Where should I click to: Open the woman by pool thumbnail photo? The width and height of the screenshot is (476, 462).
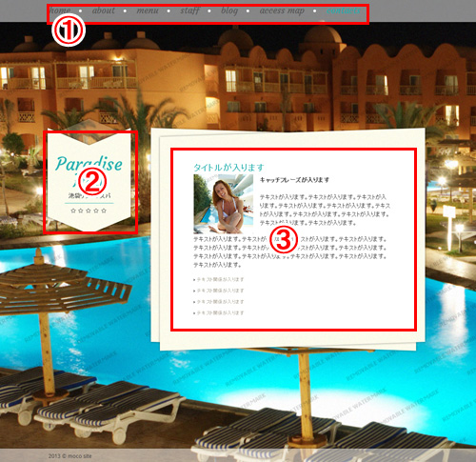click(x=224, y=204)
